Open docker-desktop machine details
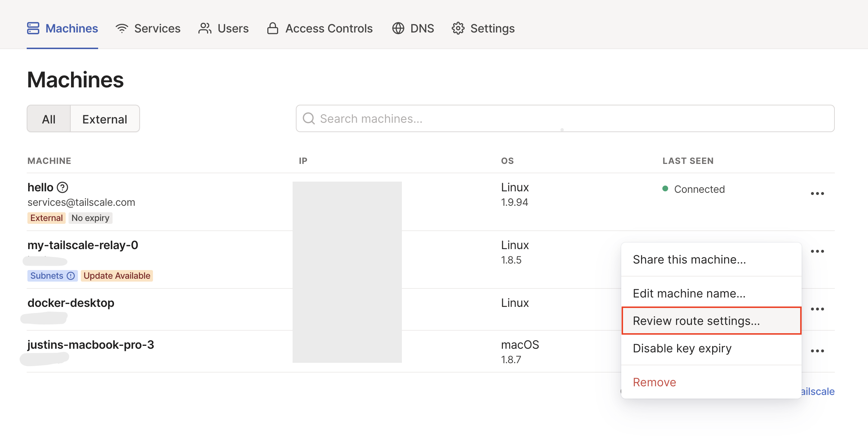Screen dimensions: 868x439 pyautogui.click(x=71, y=303)
